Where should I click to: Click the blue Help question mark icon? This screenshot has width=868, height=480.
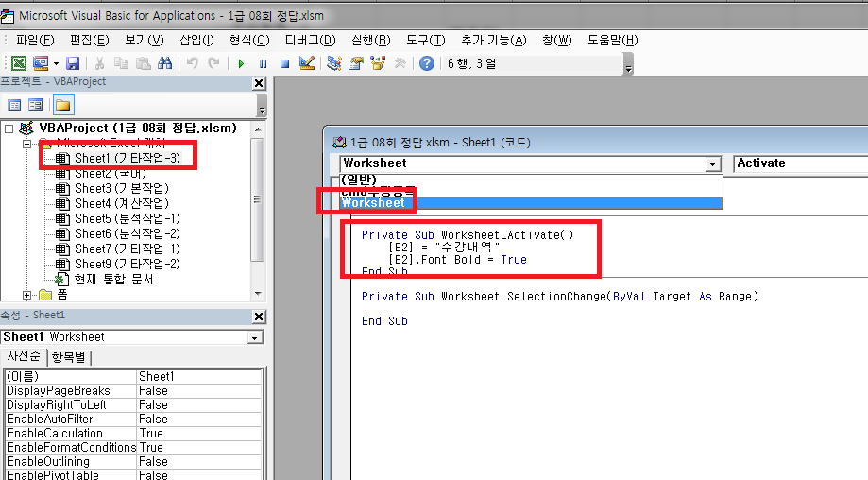(x=427, y=63)
